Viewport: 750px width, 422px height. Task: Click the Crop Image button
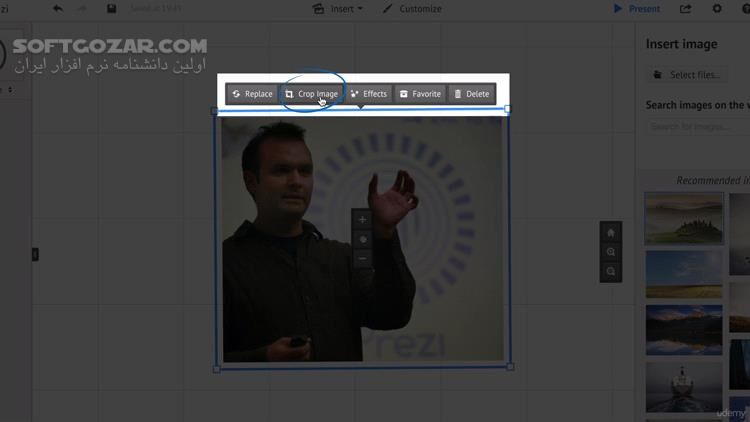(311, 94)
